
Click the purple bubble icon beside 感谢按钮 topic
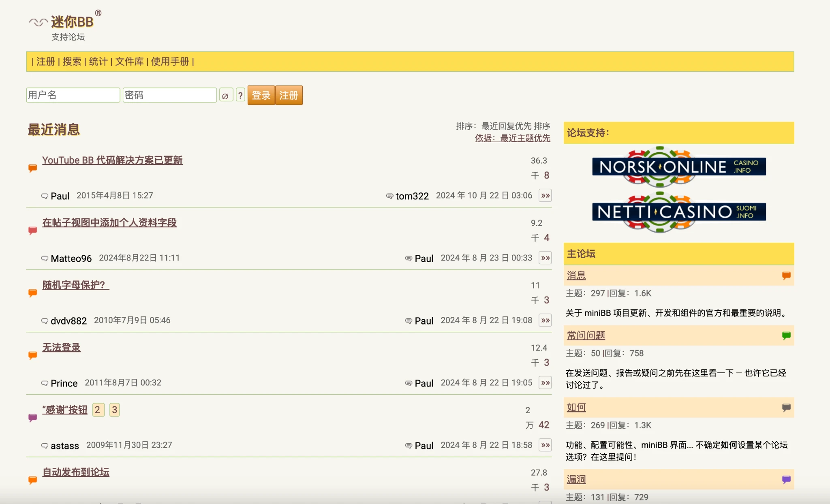point(33,417)
